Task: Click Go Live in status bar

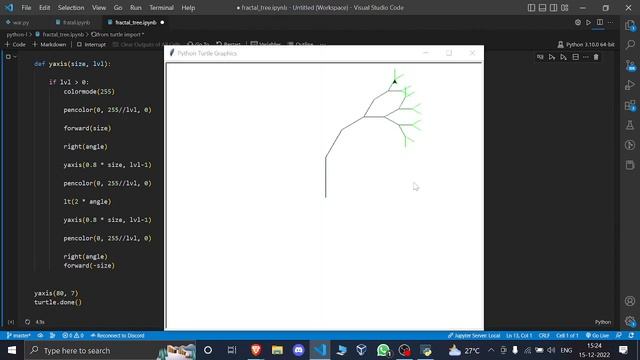Action: (x=597, y=336)
